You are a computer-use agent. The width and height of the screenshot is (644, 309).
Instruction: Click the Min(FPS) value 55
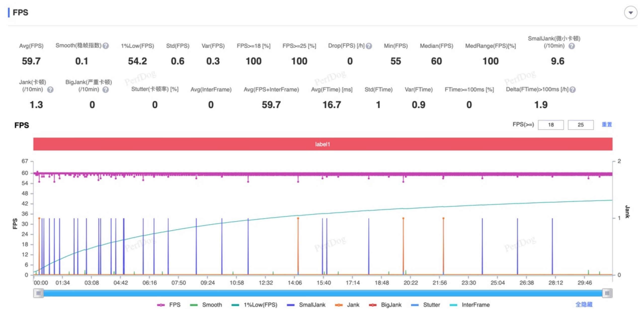(395, 61)
